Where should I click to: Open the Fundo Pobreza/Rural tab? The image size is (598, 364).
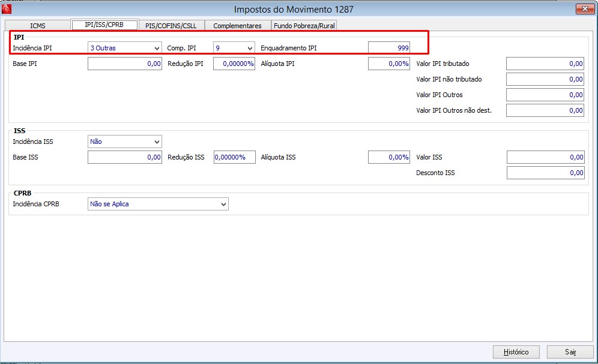pyautogui.click(x=304, y=26)
